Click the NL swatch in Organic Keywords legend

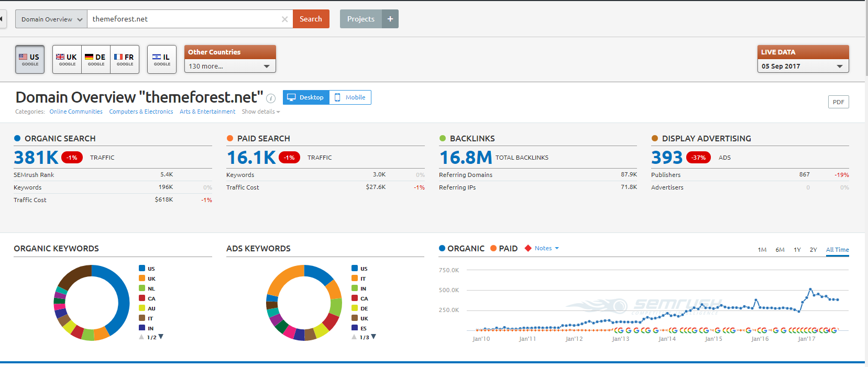142,288
